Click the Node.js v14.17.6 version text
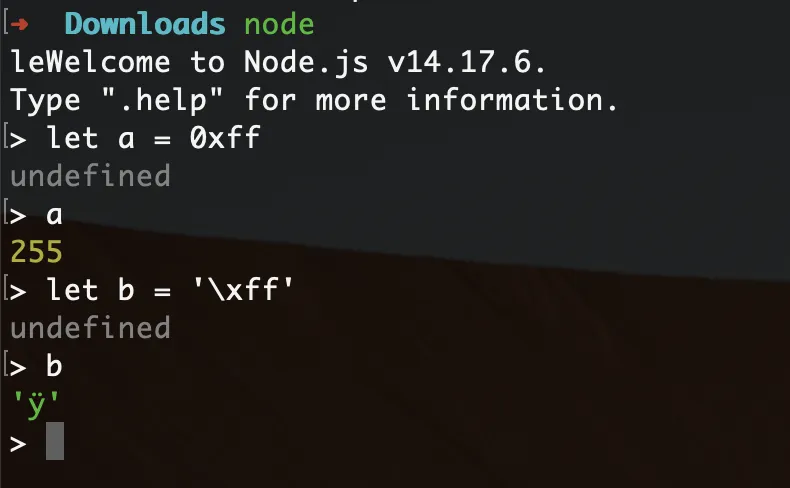This screenshot has height=488, width=790. click(394, 62)
